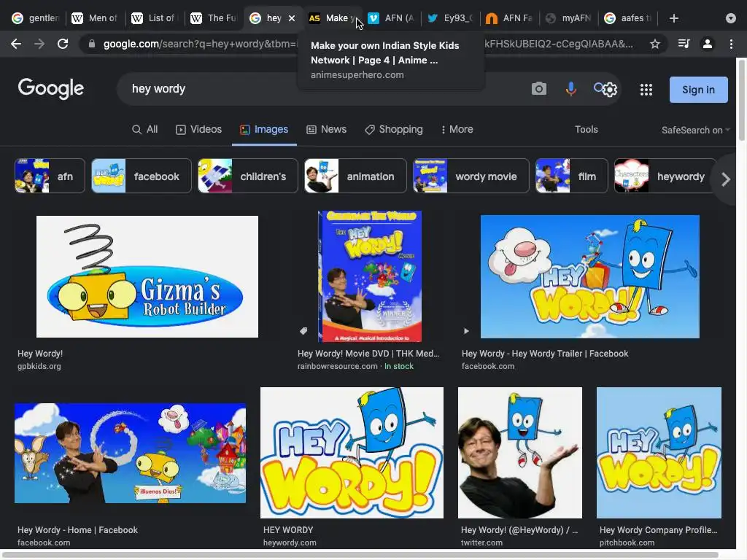Switch to the News results tab
The image size is (747, 560).
coord(326,130)
